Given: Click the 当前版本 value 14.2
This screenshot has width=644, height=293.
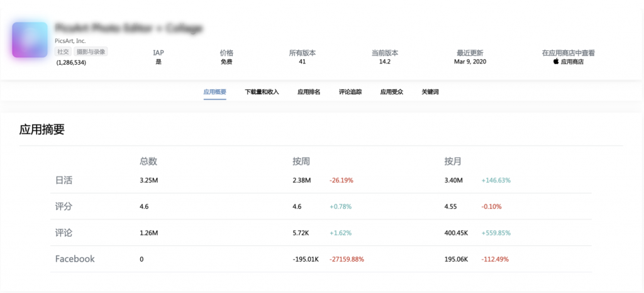Looking at the screenshot, I should [x=385, y=62].
